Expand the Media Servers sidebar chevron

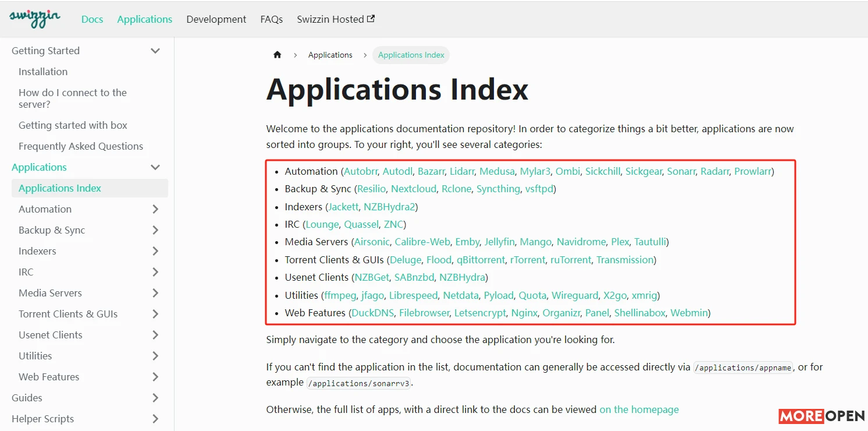pyautogui.click(x=155, y=293)
